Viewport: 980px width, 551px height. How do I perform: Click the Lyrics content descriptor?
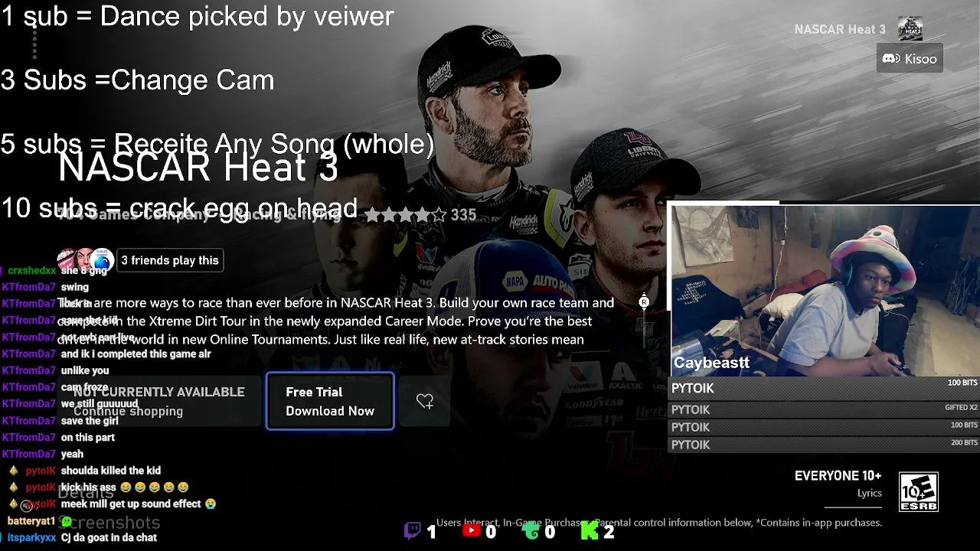[x=870, y=493]
